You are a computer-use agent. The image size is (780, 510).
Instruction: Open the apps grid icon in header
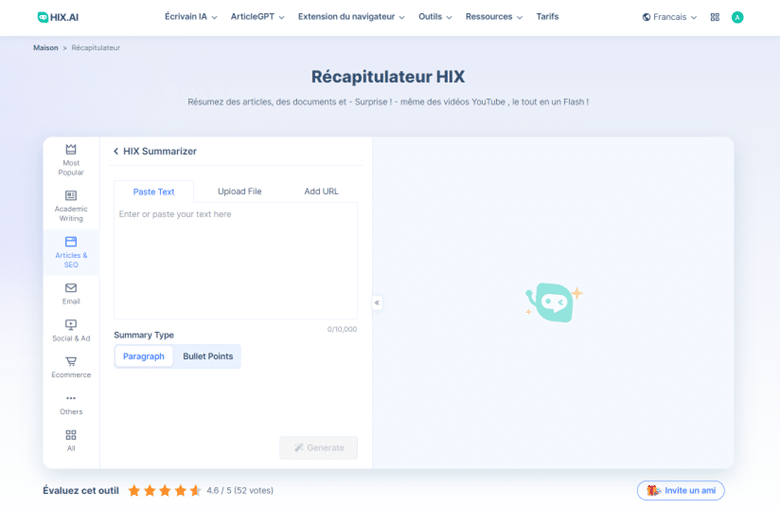(715, 17)
